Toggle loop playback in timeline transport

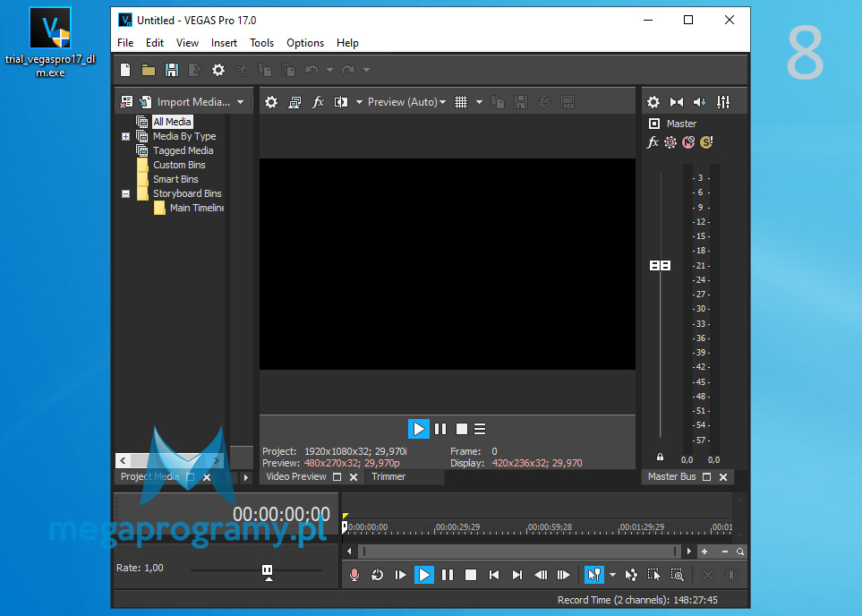click(x=377, y=575)
